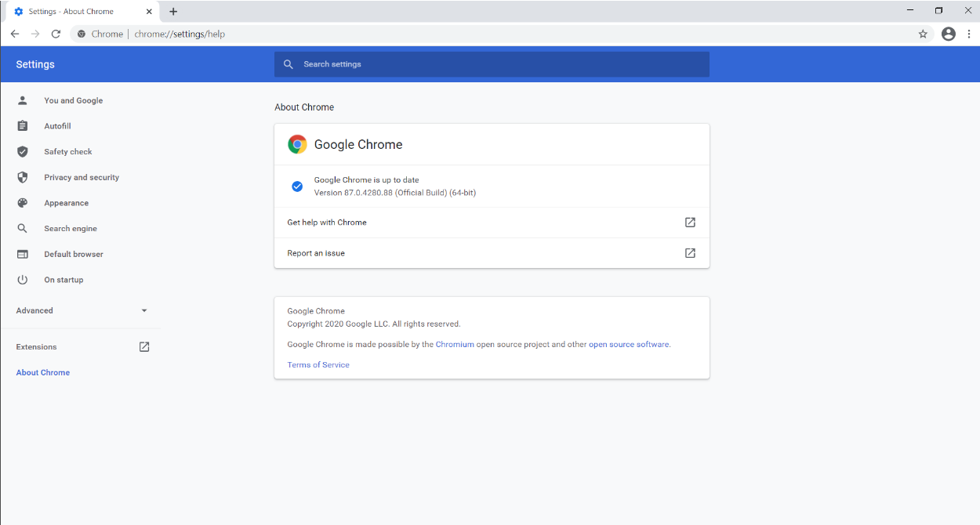This screenshot has height=525, width=980.
Task: Open the Report an issue launch icon
Action: 690,253
